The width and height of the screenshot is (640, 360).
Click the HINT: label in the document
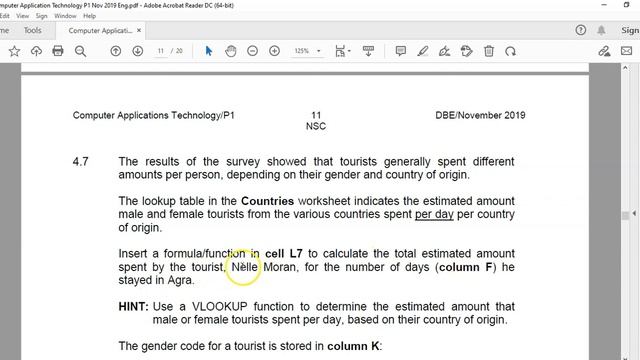coord(133,307)
